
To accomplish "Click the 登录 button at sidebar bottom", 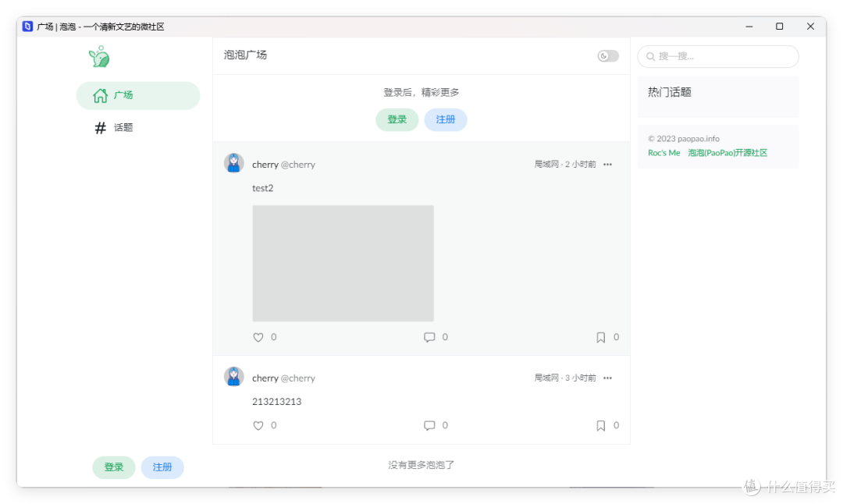I will pos(113,467).
